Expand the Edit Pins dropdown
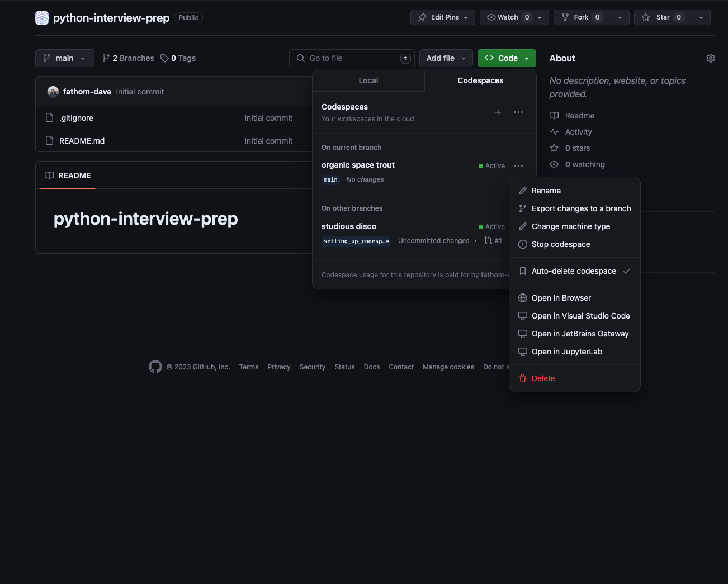 click(442, 17)
